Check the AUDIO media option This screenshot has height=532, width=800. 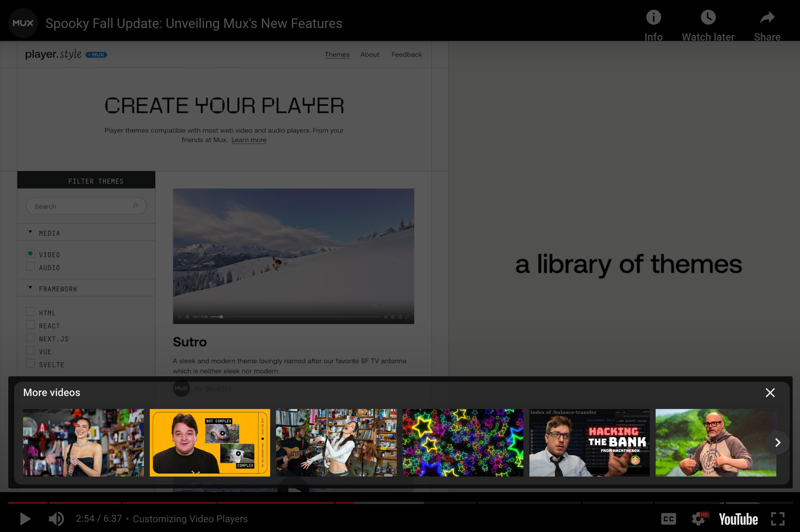[30, 266]
